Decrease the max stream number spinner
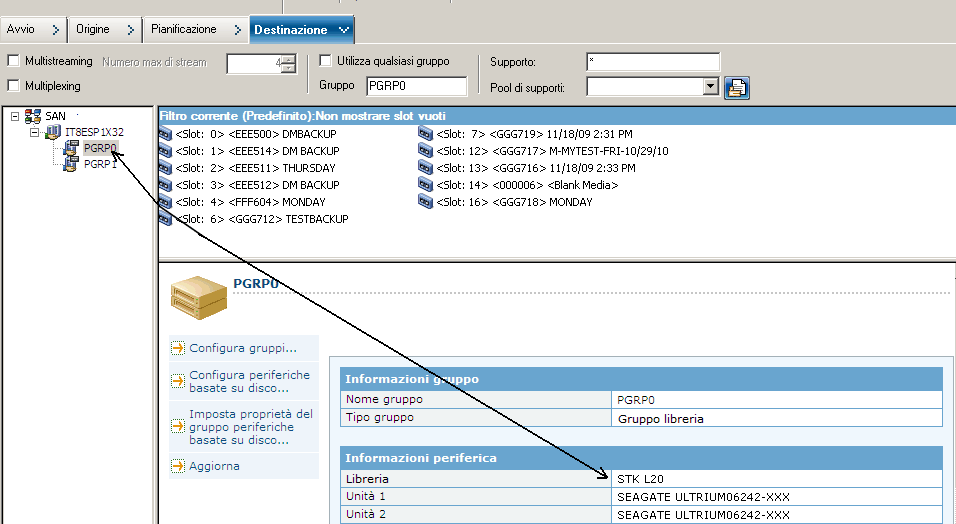This screenshot has height=524, width=956. click(290, 68)
